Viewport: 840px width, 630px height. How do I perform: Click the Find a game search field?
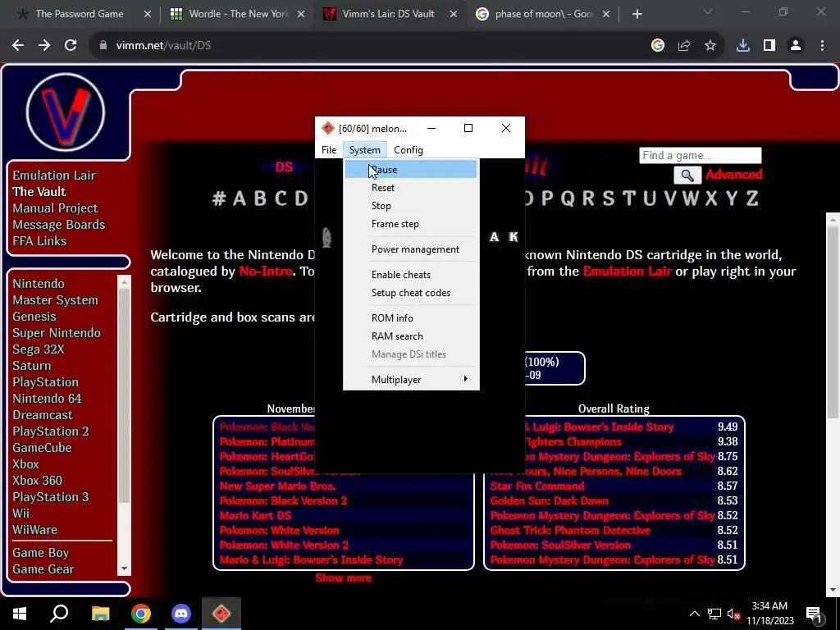700,155
